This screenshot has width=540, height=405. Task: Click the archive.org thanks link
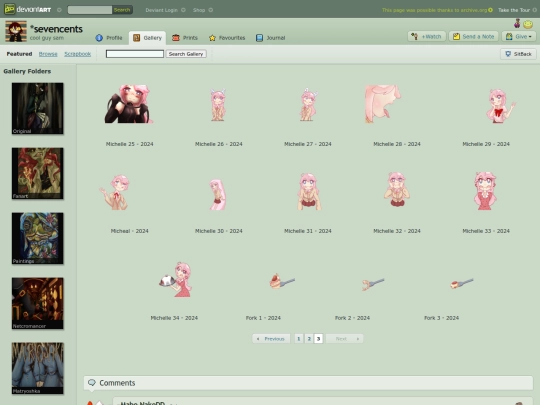click(434, 10)
